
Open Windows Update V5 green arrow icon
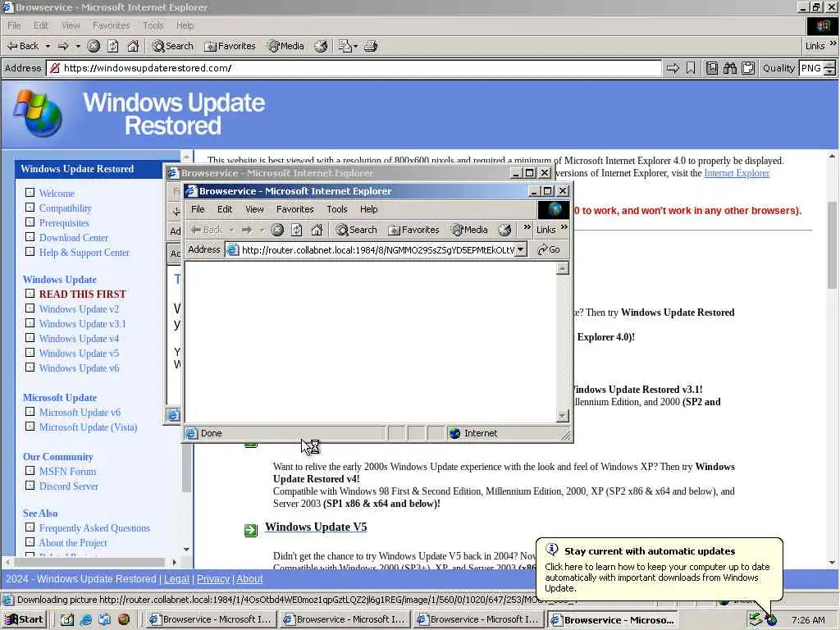click(x=251, y=530)
